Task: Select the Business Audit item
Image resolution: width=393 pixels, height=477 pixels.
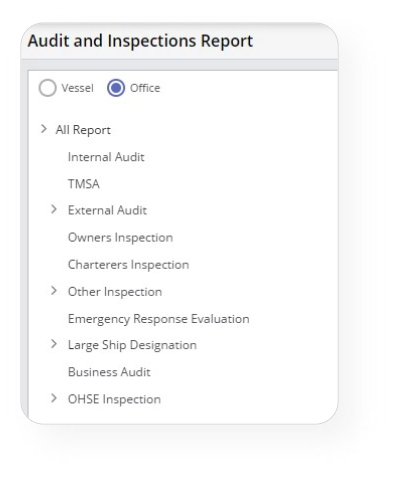Action: click(x=109, y=372)
